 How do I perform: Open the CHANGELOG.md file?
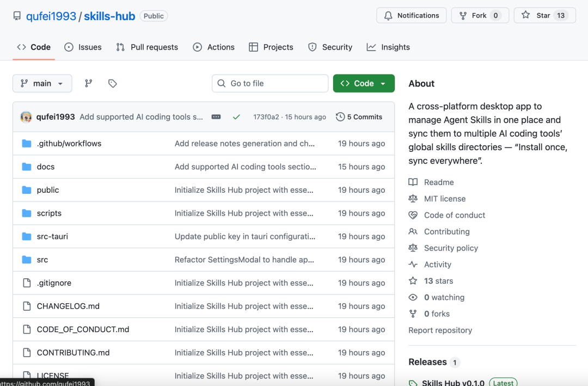tap(68, 307)
